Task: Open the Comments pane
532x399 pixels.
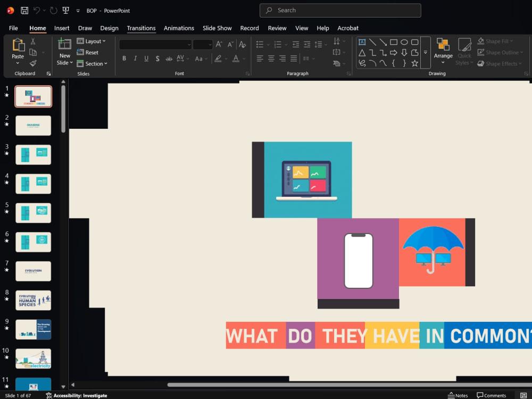Action: pos(491,396)
